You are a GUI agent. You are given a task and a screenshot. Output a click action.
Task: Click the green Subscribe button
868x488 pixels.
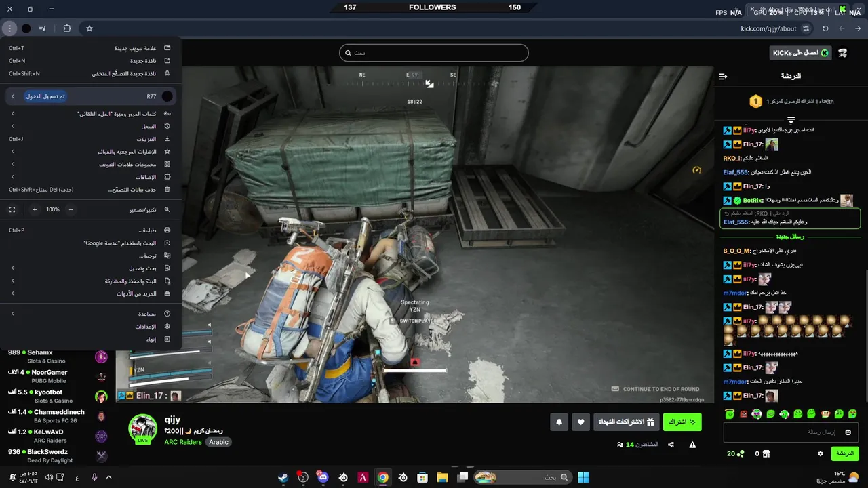pyautogui.click(x=682, y=422)
